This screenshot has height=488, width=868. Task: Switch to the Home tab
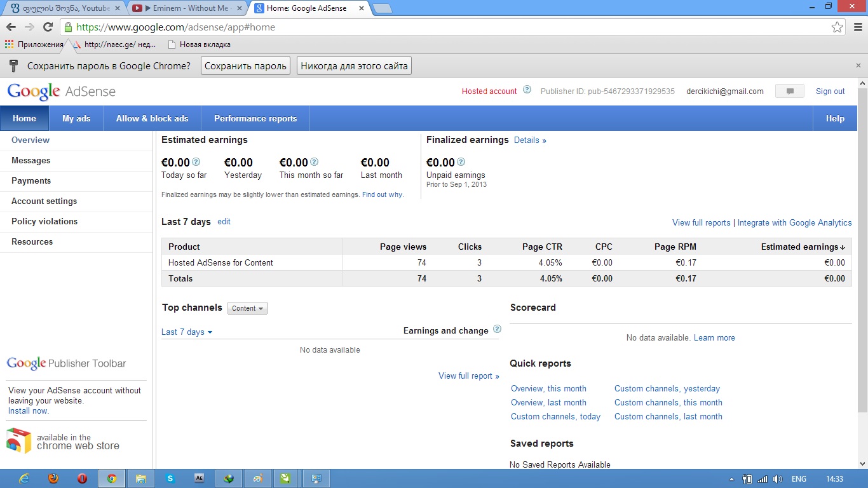click(x=25, y=118)
